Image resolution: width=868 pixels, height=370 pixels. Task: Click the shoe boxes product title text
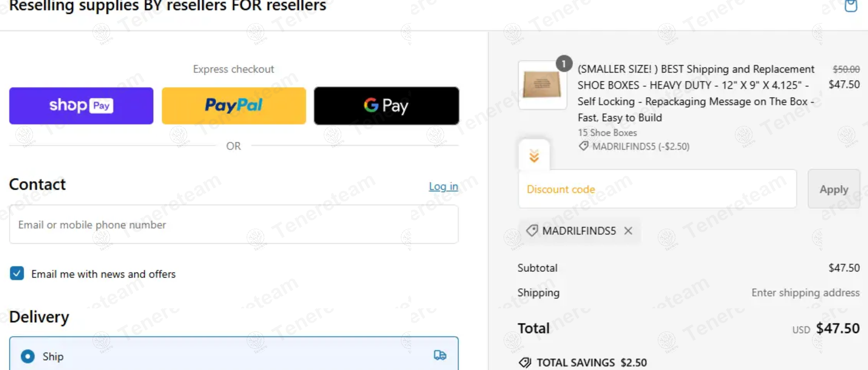coord(696,93)
